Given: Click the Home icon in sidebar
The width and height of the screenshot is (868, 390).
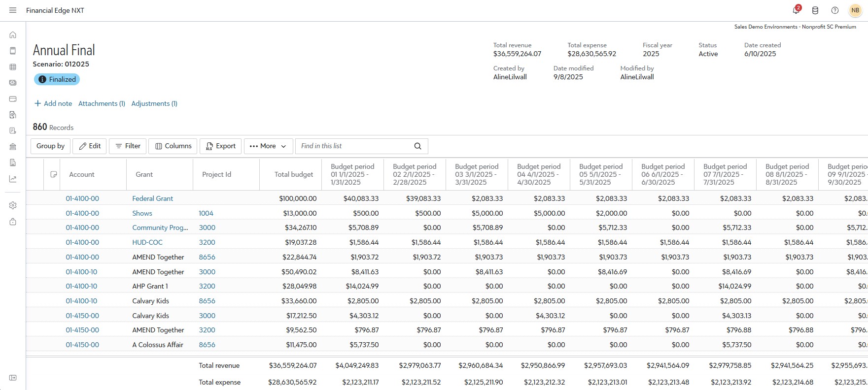Looking at the screenshot, I should pos(13,35).
